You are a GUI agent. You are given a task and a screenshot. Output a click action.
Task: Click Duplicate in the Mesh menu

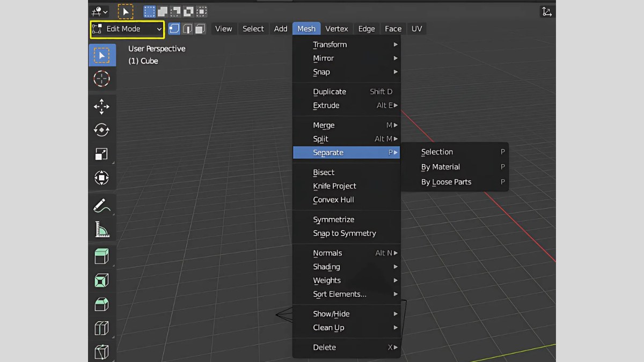pyautogui.click(x=347, y=92)
